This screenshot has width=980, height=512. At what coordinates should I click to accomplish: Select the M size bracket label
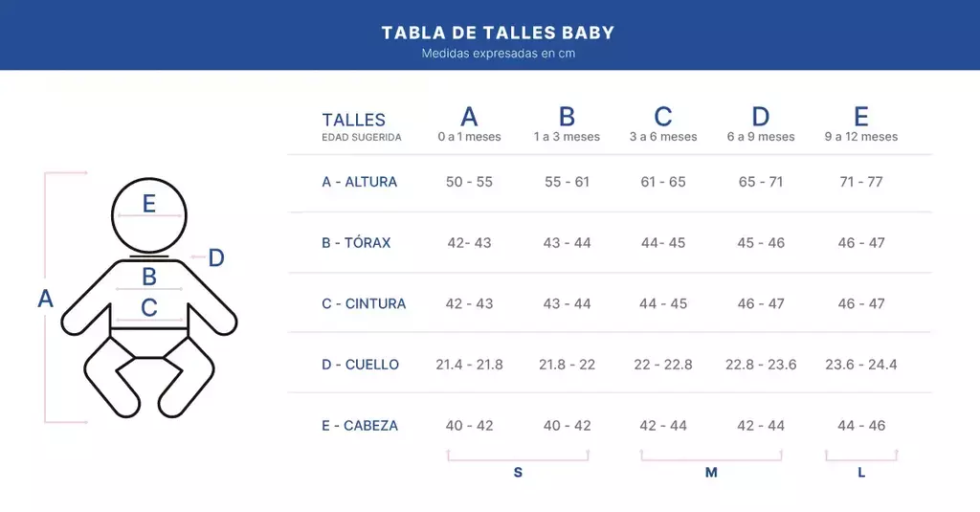[711, 473]
